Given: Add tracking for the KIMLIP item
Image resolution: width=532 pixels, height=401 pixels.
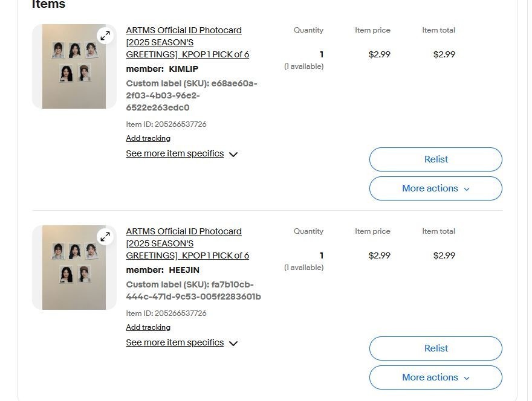Looking at the screenshot, I should (148, 138).
